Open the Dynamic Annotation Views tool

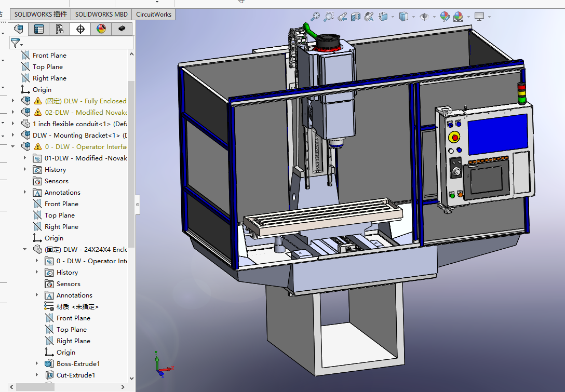pos(369,17)
